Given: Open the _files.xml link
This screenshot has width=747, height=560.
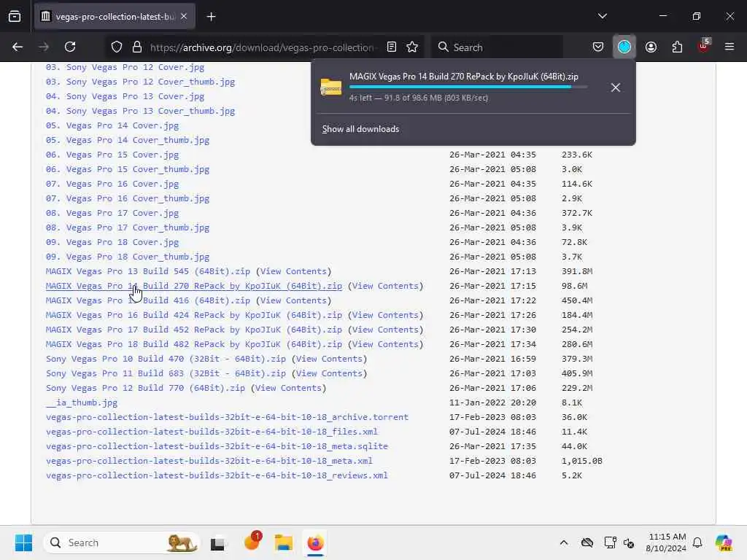Looking at the screenshot, I should [x=212, y=432].
